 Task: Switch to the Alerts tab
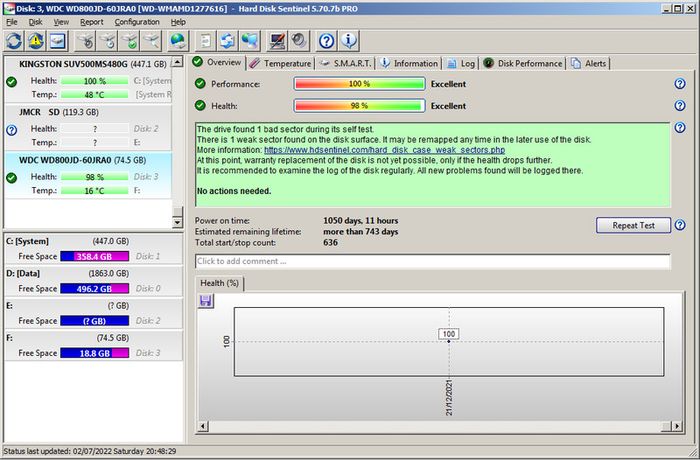click(589, 63)
